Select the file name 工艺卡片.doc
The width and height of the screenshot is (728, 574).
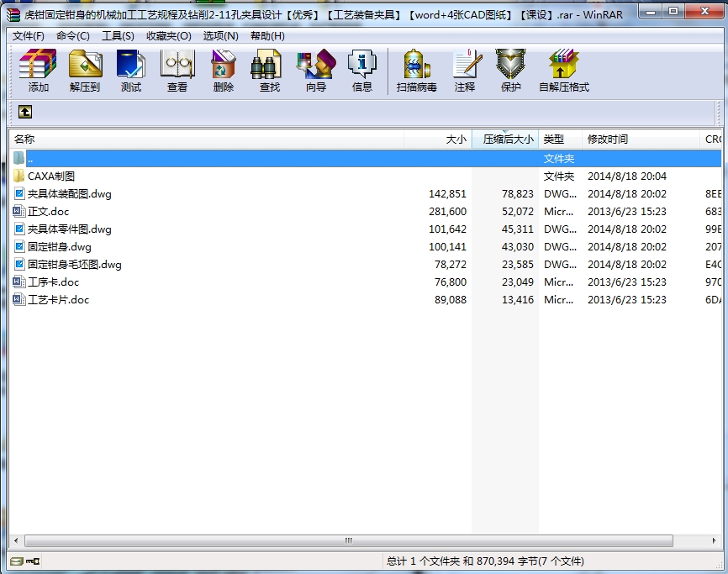[x=59, y=299]
